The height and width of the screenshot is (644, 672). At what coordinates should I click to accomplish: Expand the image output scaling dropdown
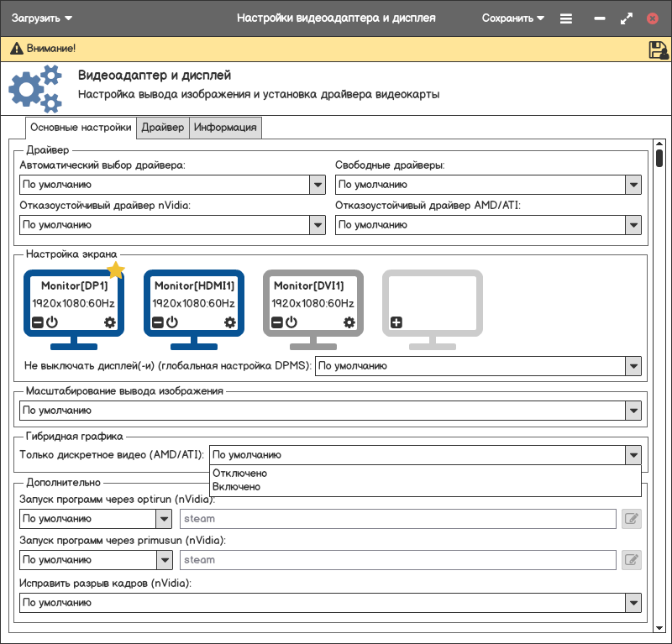click(633, 411)
